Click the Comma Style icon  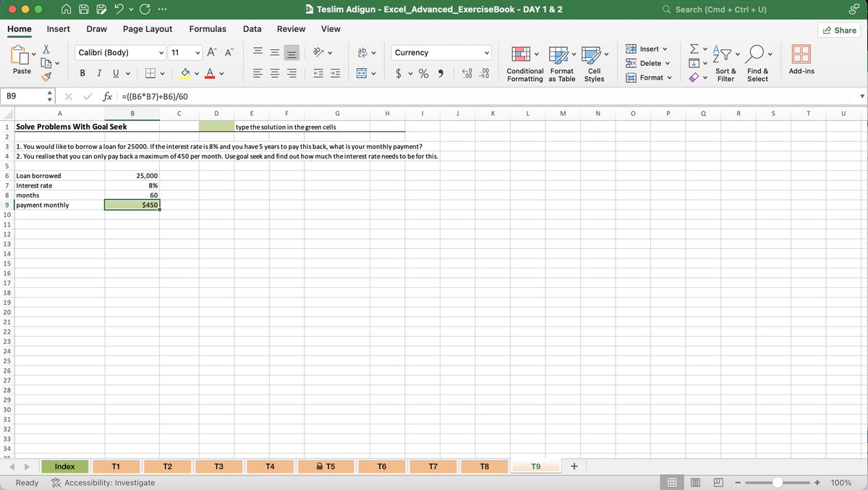441,73
